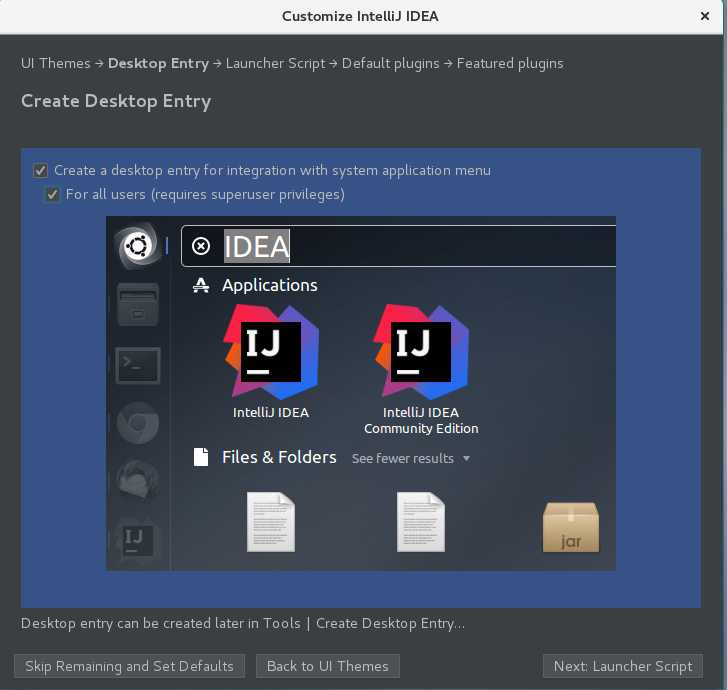
Task: Click the Ubuntu dash logo icon
Action: tap(138, 246)
